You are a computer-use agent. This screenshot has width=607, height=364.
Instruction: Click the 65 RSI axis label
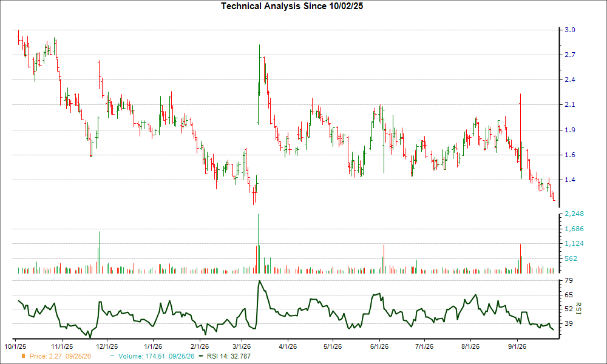569,295
